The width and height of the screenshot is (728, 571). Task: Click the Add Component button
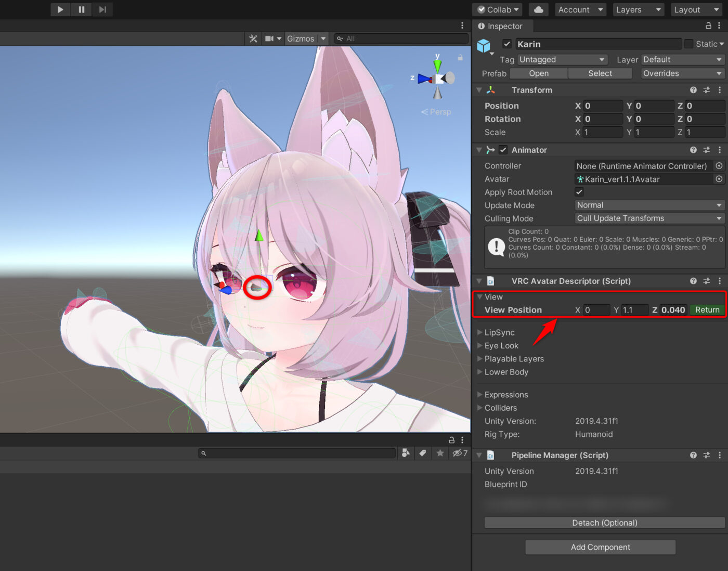[x=600, y=547]
